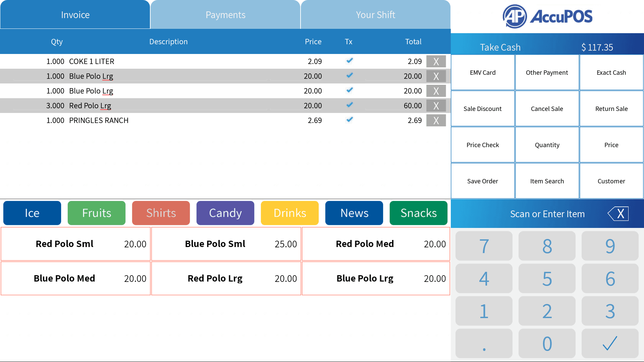Show the Drinks category items

click(290, 213)
